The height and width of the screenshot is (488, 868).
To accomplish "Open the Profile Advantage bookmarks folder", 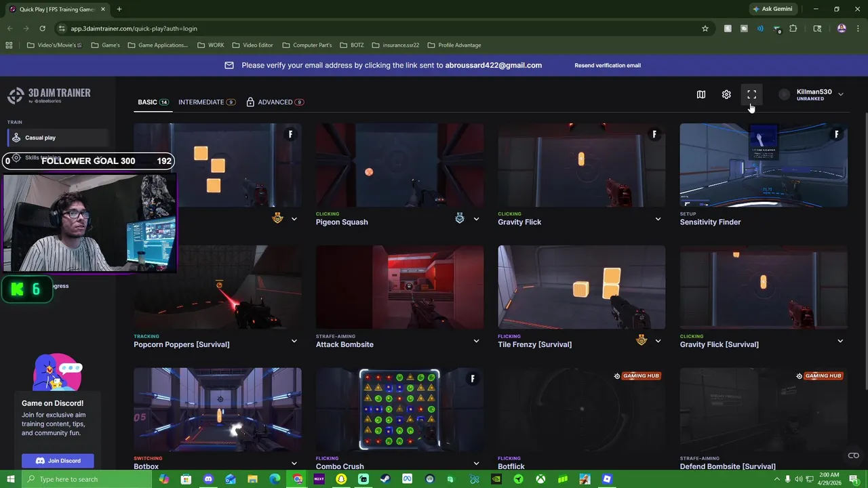I will (x=454, y=45).
